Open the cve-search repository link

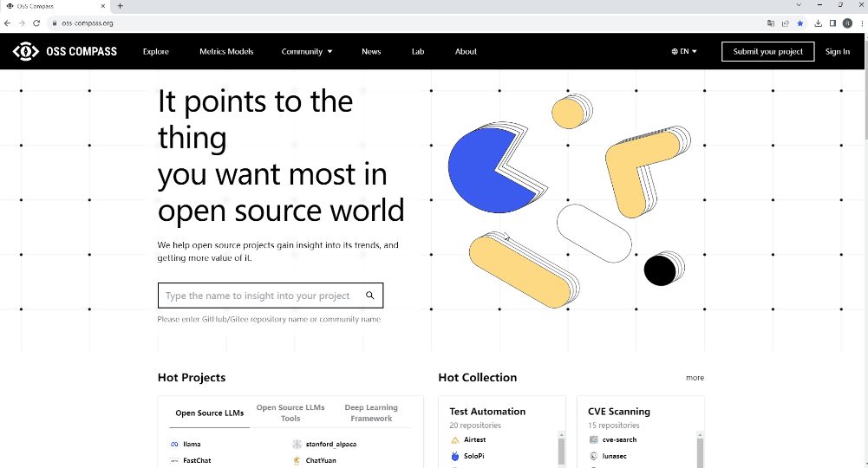click(619, 439)
